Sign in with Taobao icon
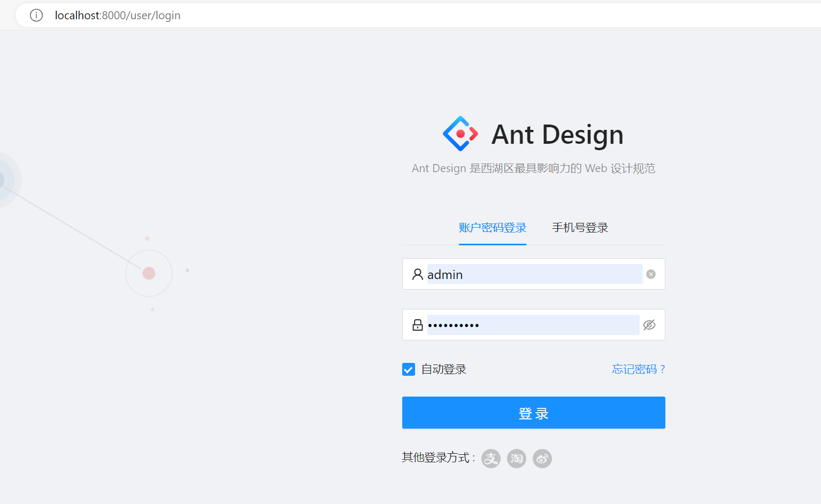 (x=517, y=458)
